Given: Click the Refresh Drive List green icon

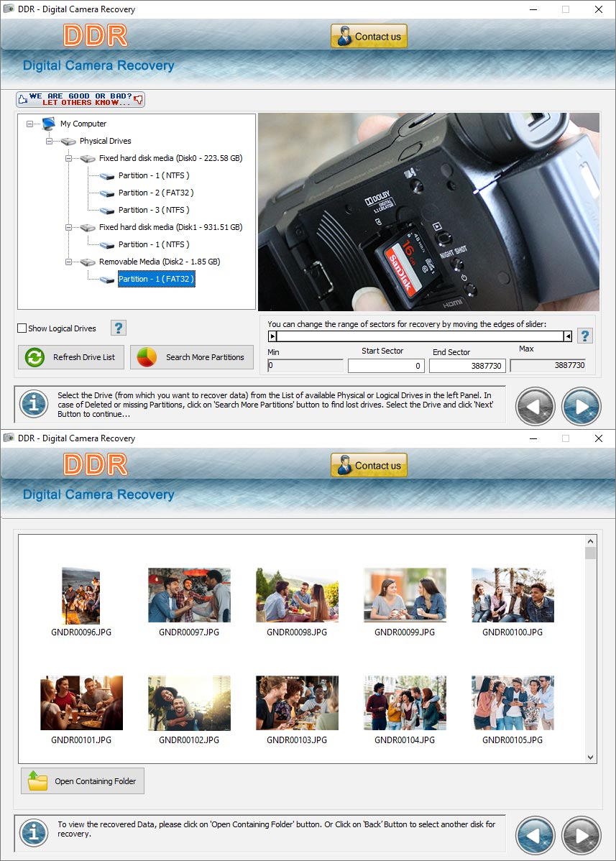Looking at the screenshot, I should tap(34, 357).
